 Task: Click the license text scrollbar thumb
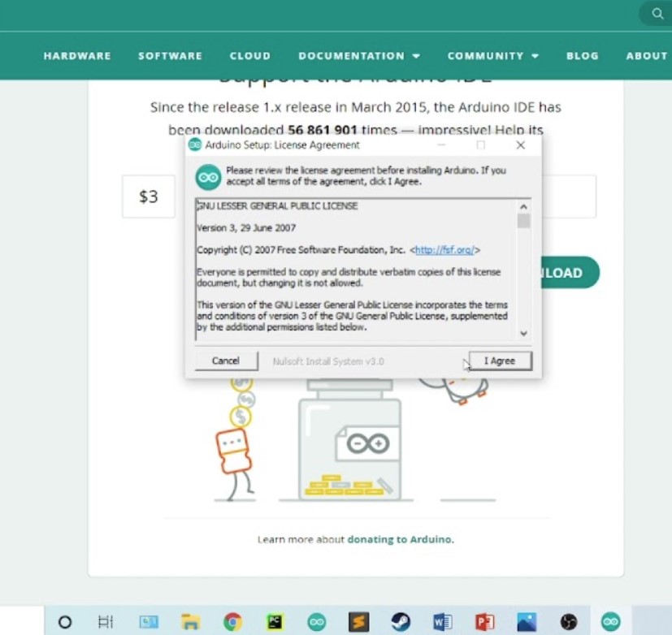click(523, 221)
